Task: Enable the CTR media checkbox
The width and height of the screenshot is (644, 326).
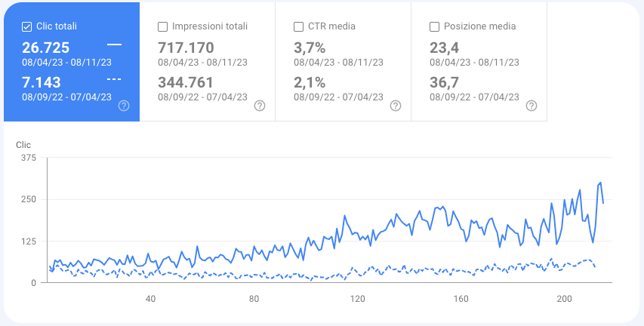Action: (298, 26)
